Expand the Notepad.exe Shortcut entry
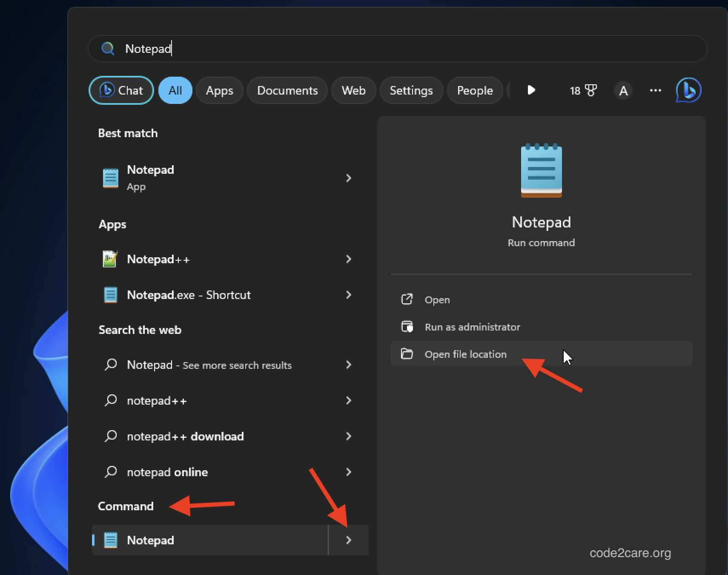 pyautogui.click(x=349, y=295)
